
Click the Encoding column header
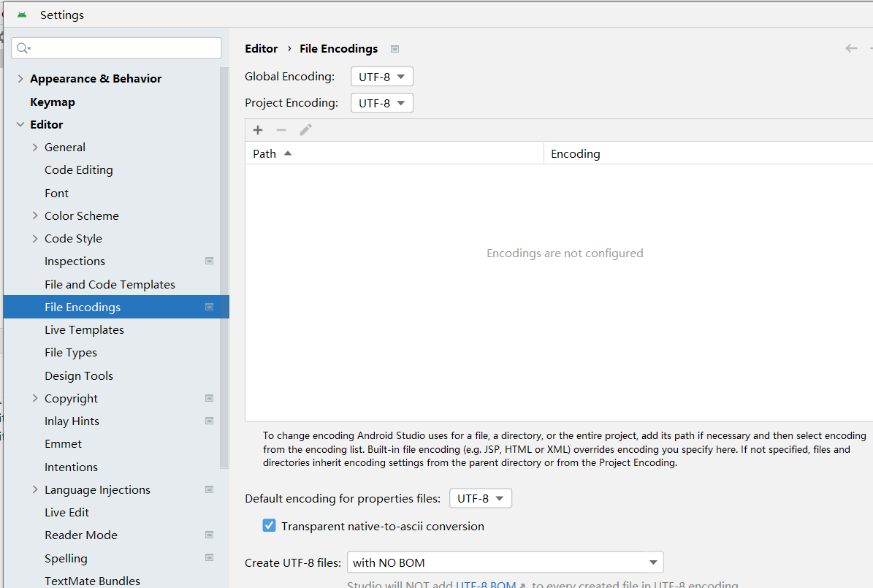pos(708,153)
